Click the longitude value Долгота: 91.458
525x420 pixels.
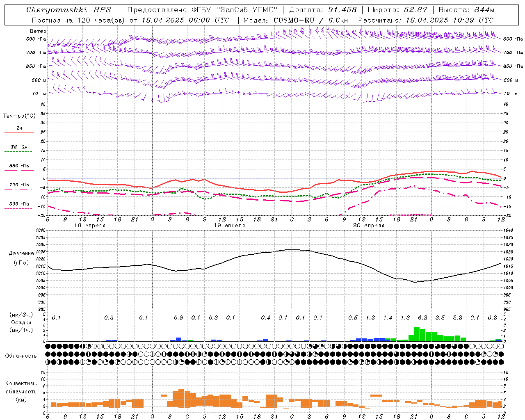coord(323,10)
